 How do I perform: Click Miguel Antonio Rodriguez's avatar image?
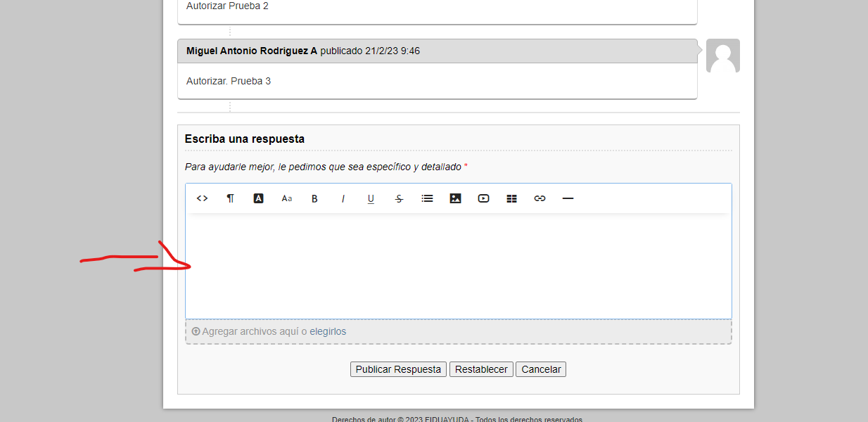tap(722, 56)
